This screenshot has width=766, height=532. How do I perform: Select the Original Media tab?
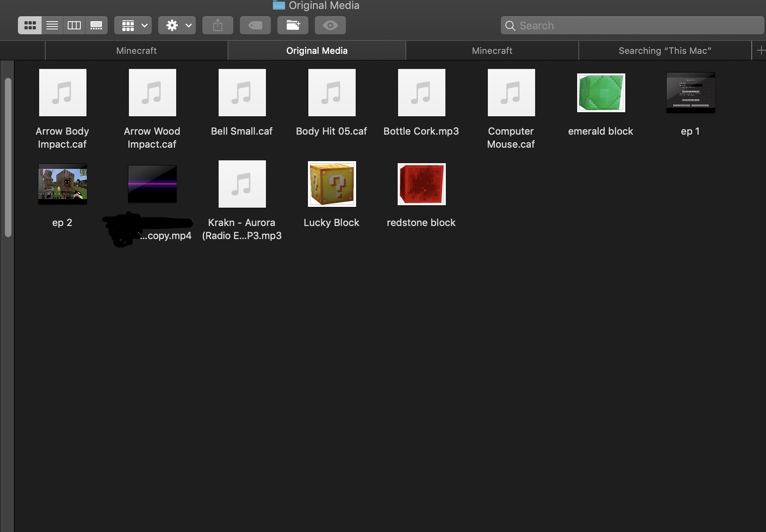[317, 51]
